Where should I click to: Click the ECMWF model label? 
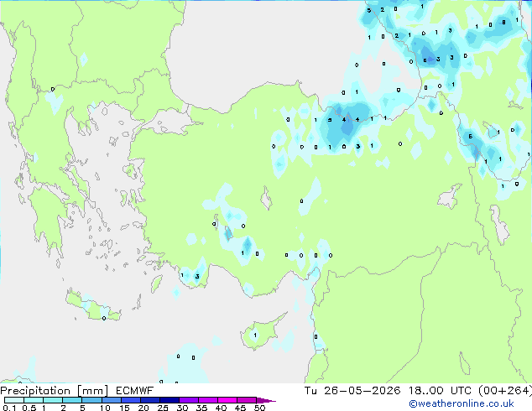135,391
